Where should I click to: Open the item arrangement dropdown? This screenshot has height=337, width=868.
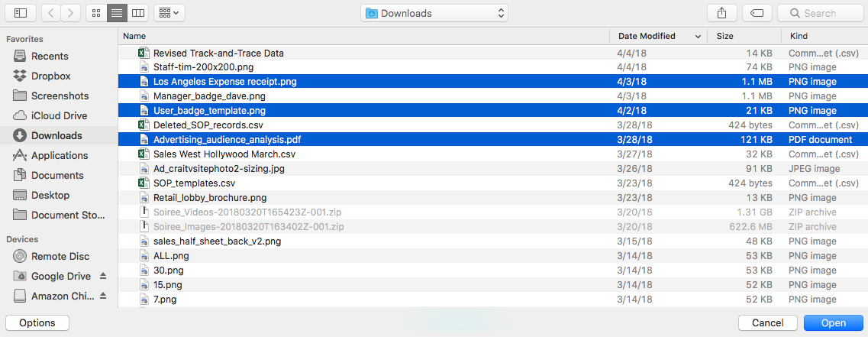169,13
